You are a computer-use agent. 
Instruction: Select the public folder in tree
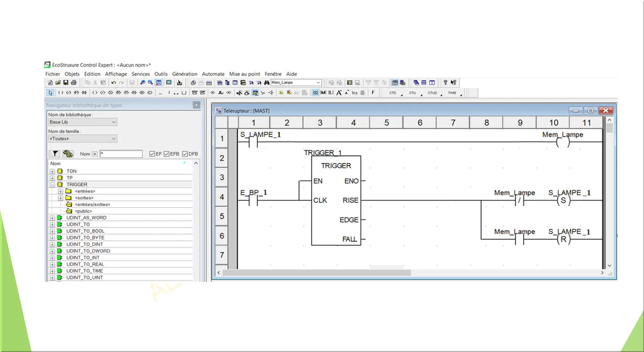(83, 211)
